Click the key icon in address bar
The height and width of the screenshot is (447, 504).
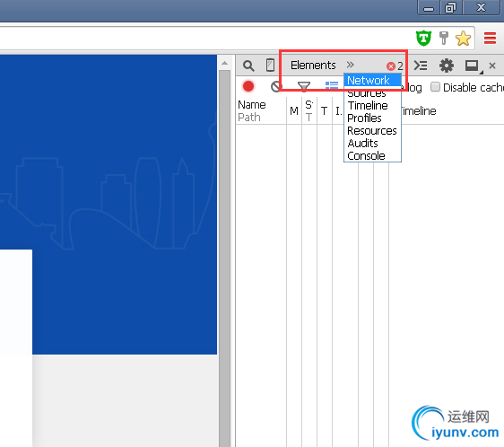[444, 38]
